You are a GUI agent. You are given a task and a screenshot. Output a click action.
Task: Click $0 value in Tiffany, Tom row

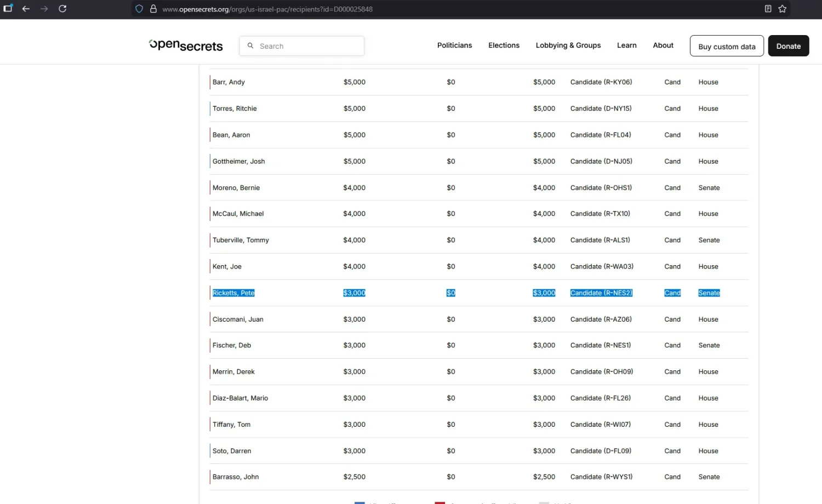tap(451, 425)
